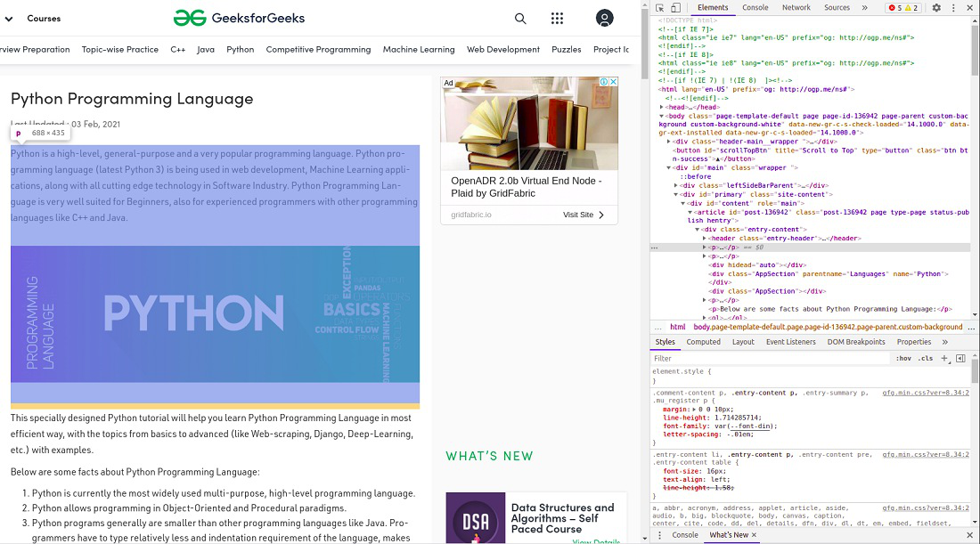Open the errors and warnings counter
Screen dimensions: 980x544
pyautogui.click(x=903, y=8)
